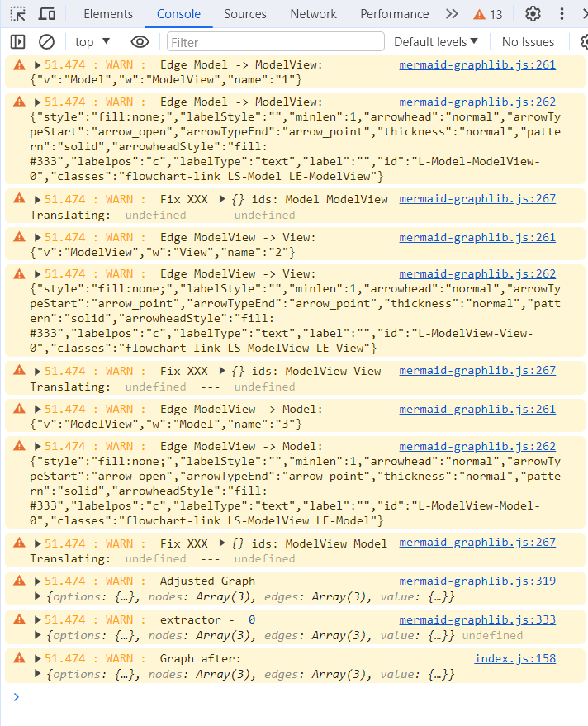The image size is (588, 726).
Task: Open the Default levels dropdown
Action: coord(436,42)
